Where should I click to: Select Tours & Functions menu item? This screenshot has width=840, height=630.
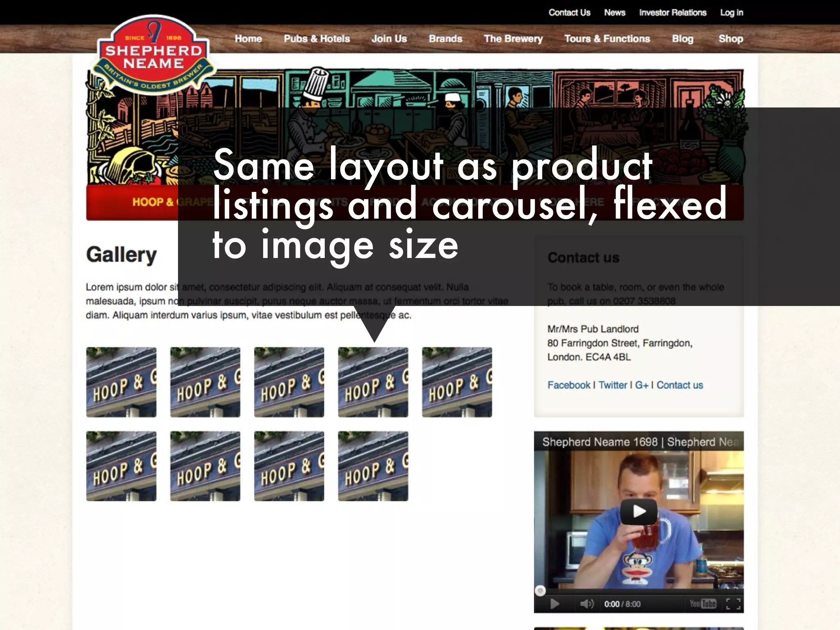[x=607, y=39]
